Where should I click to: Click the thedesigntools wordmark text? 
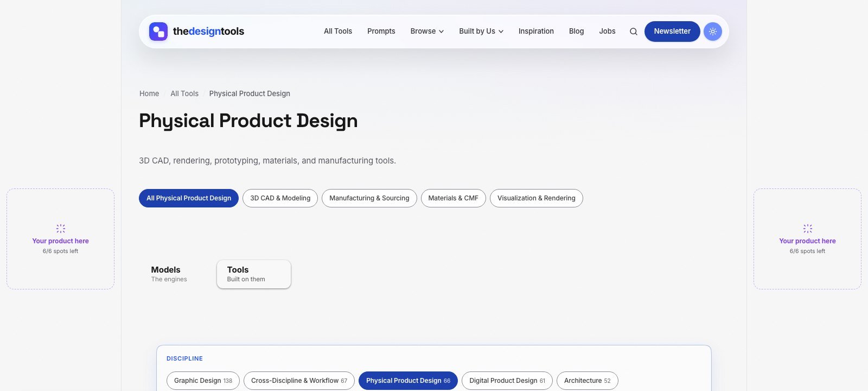click(208, 31)
